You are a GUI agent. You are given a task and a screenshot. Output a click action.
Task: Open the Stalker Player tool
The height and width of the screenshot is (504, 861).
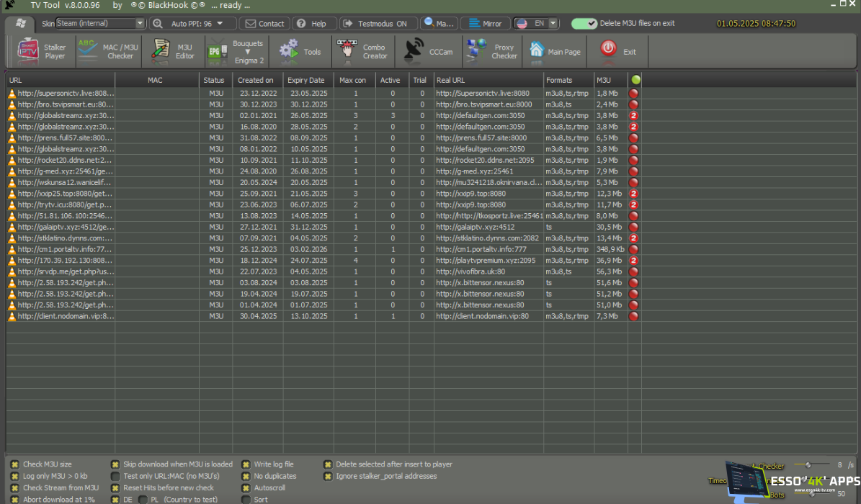click(42, 52)
